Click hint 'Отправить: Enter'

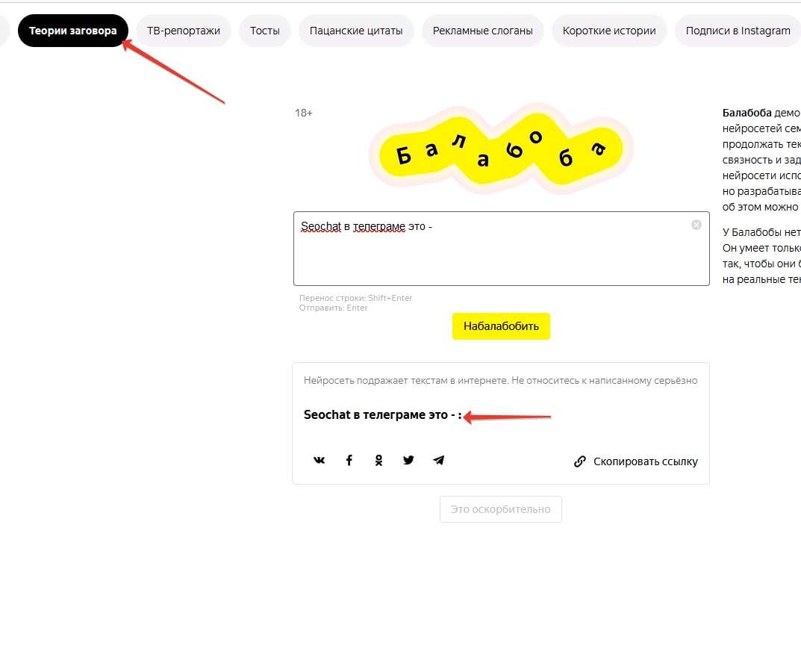pos(333,308)
